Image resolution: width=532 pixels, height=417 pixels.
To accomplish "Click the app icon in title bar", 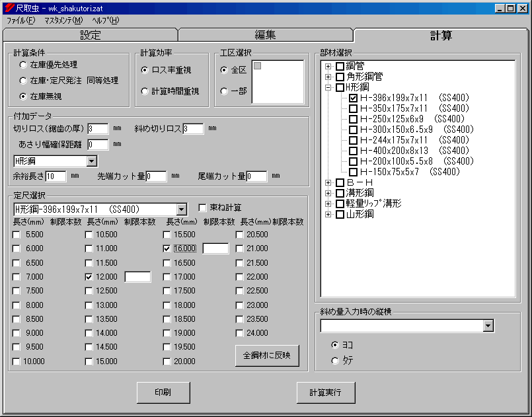I will tap(8, 8).
